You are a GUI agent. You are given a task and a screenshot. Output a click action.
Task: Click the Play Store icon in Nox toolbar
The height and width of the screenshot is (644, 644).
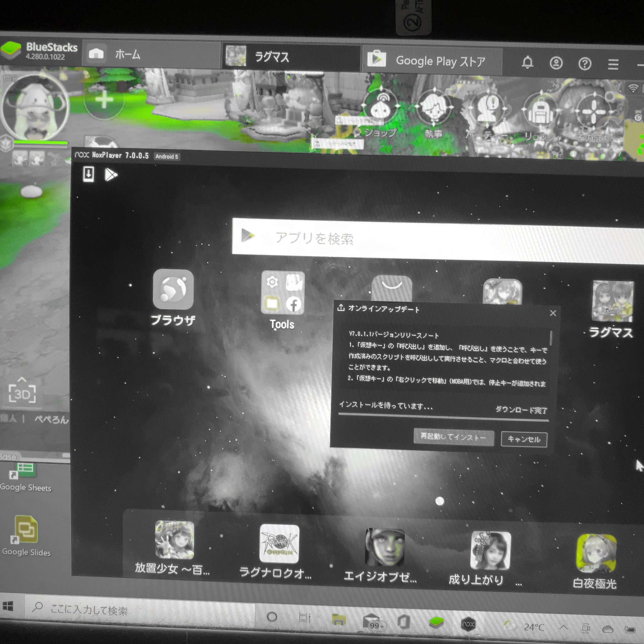111,175
